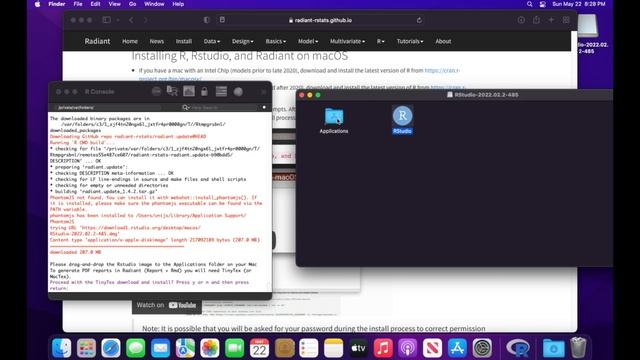Toggle the history drawer striped icon in R Console
This screenshot has height=360, width=640.
point(221,91)
